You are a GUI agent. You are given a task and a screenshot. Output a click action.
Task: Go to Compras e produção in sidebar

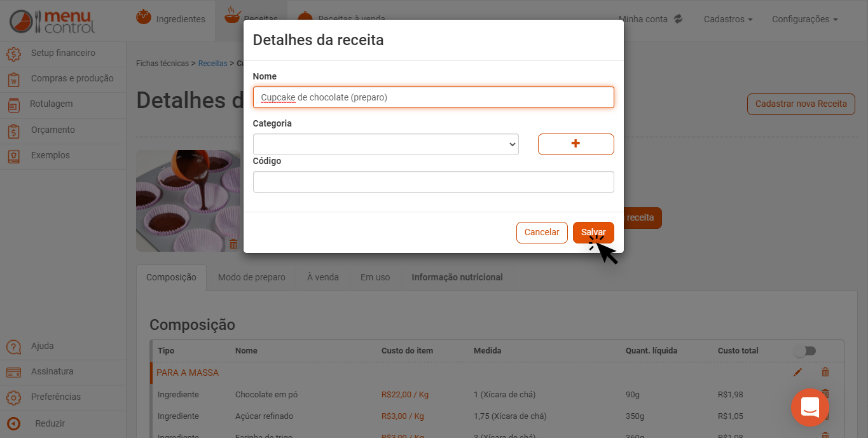coord(63,79)
